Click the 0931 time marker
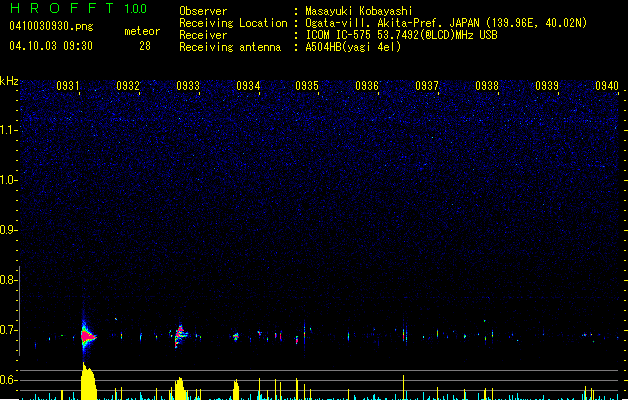 coord(68,86)
